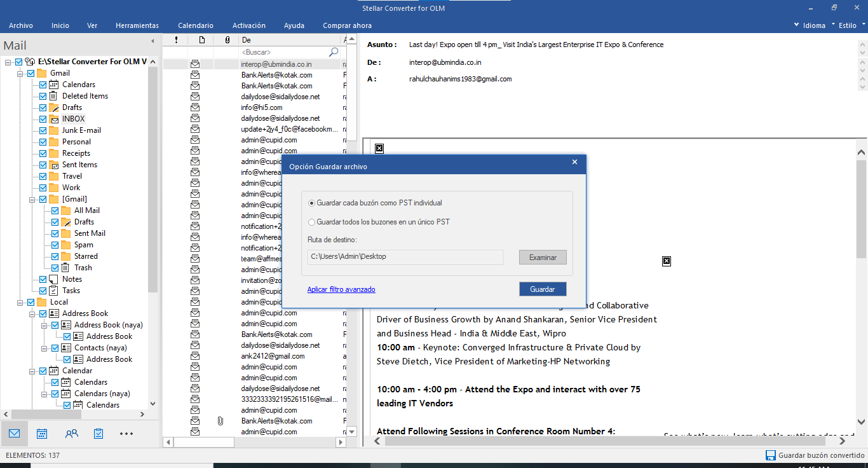Open the Tasks view clipboard icon
This screenshot has height=468, width=868.
click(x=98, y=434)
